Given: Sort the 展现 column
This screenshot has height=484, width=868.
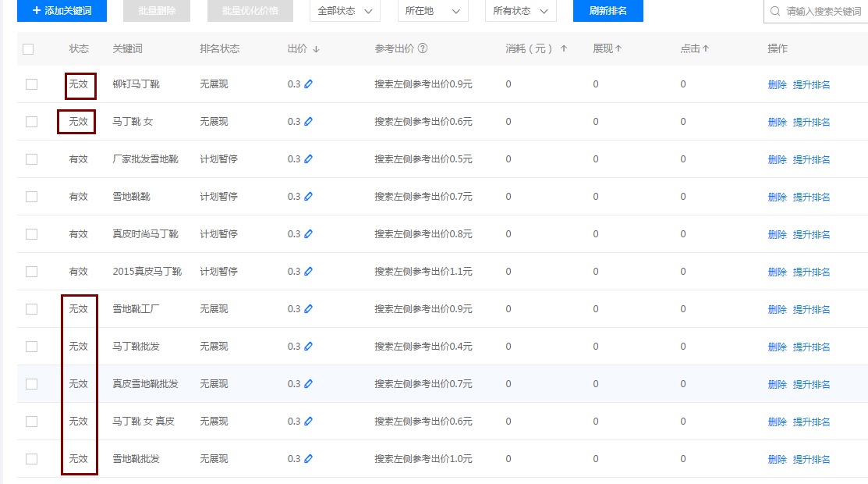Looking at the screenshot, I should pos(618,48).
